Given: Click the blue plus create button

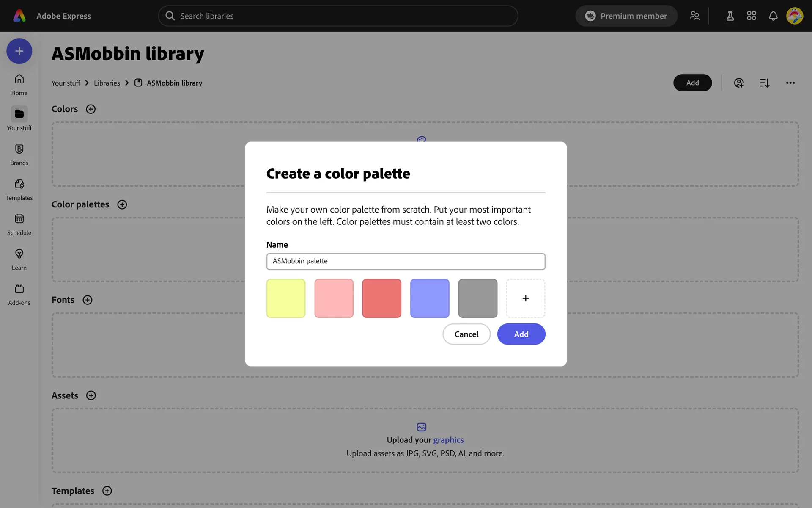Looking at the screenshot, I should coord(19,51).
